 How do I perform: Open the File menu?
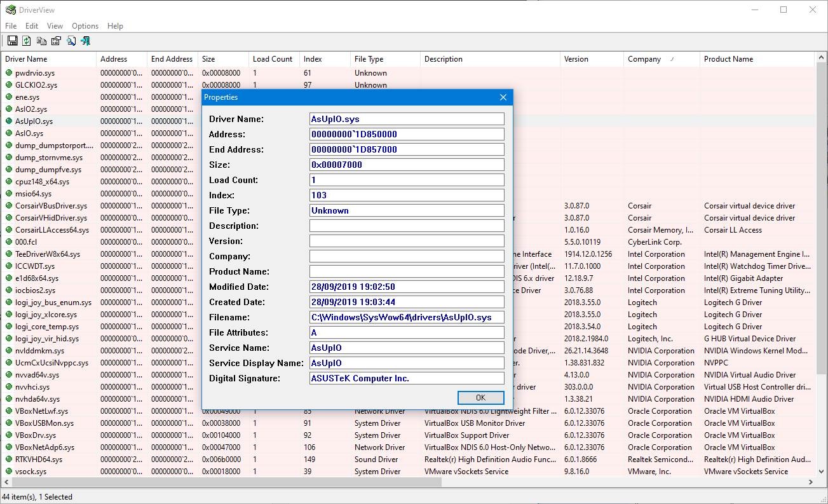click(x=11, y=26)
